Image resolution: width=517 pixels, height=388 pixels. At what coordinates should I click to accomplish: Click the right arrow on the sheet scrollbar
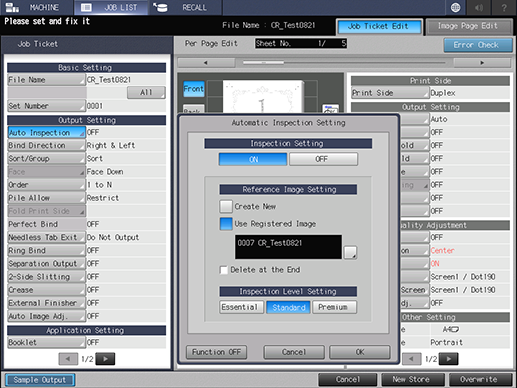(x=482, y=63)
